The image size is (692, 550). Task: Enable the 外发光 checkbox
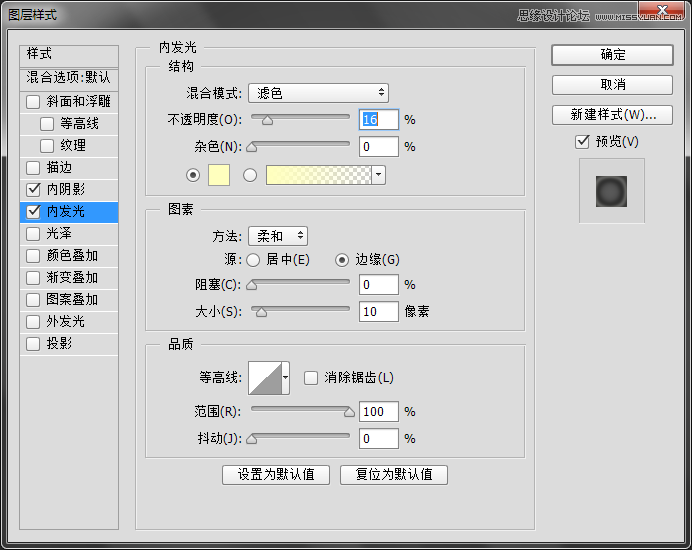pos(33,322)
